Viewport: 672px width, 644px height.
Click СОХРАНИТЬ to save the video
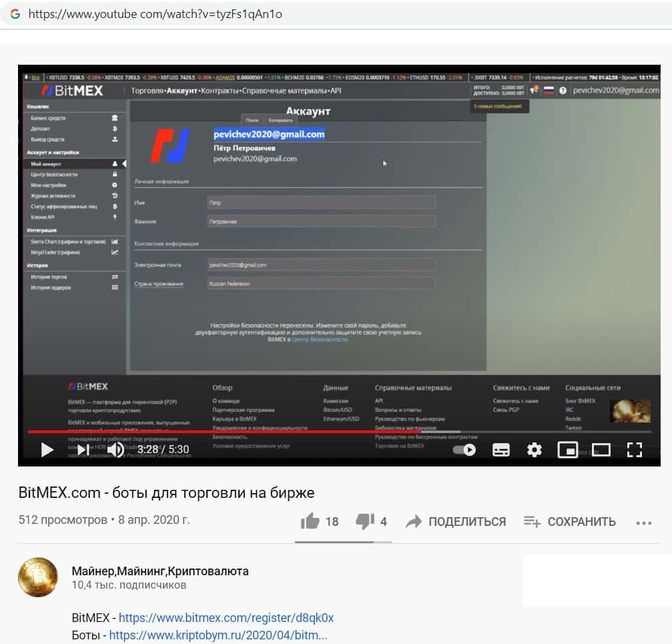pyautogui.click(x=570, y=521)
